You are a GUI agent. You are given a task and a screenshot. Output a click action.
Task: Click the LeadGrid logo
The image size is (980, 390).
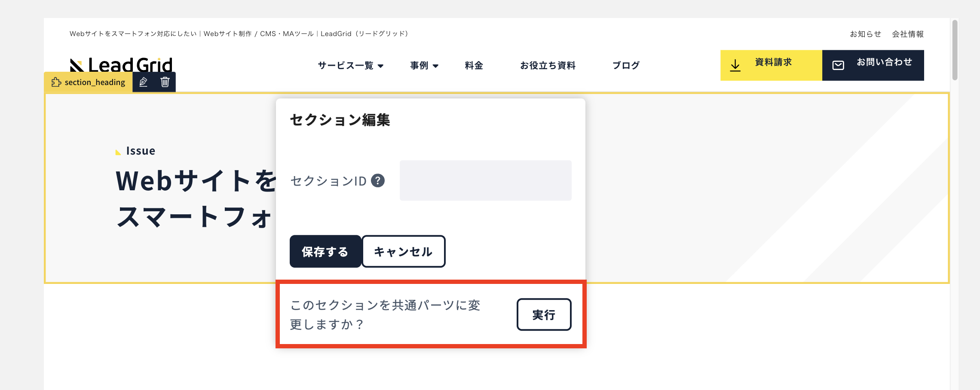(x=121, y=64)
